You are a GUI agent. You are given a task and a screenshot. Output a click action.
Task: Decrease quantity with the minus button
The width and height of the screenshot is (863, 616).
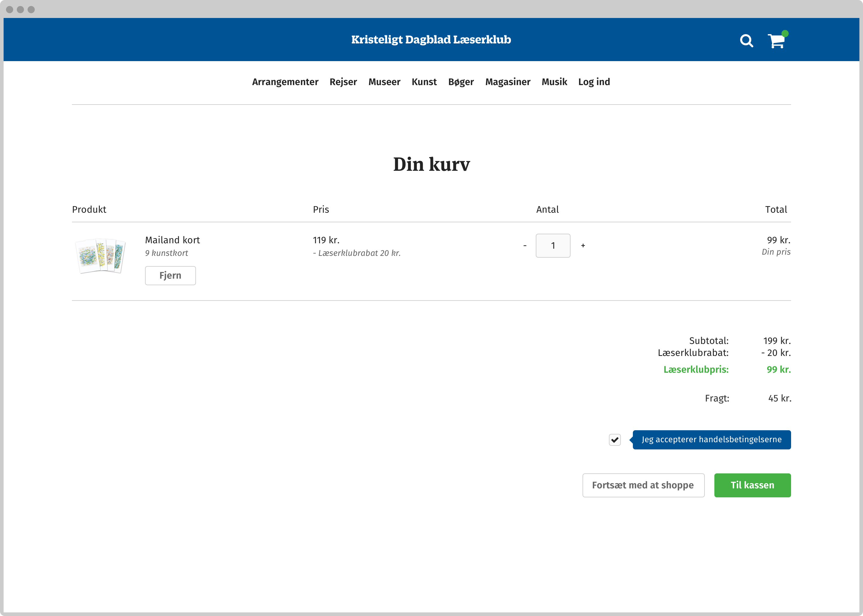525,246
